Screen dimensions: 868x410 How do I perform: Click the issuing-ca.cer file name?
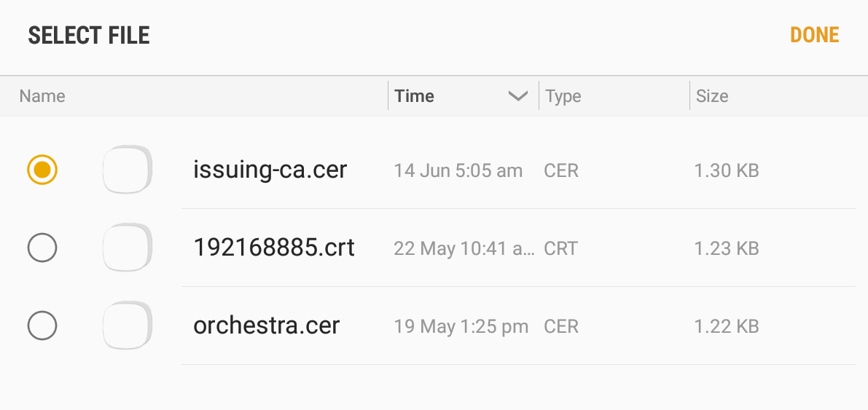click(x=270, y=170)
